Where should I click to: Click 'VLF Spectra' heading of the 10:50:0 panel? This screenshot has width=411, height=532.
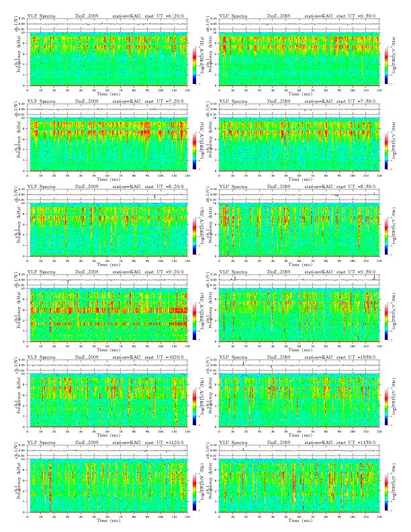click(x=233, y=357)
